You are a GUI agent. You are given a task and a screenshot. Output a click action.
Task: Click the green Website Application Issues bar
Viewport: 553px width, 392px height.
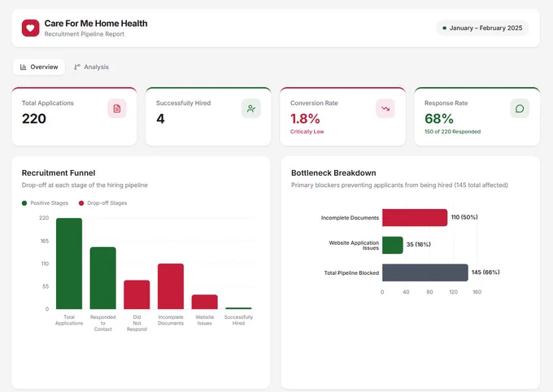coord(393,246)
